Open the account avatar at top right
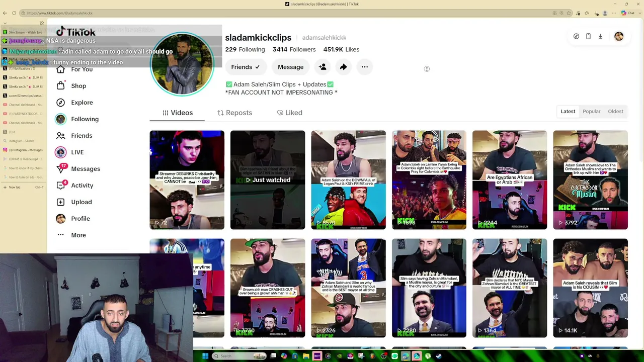Viewport: 644px width, 362px height. pos(619,36)
